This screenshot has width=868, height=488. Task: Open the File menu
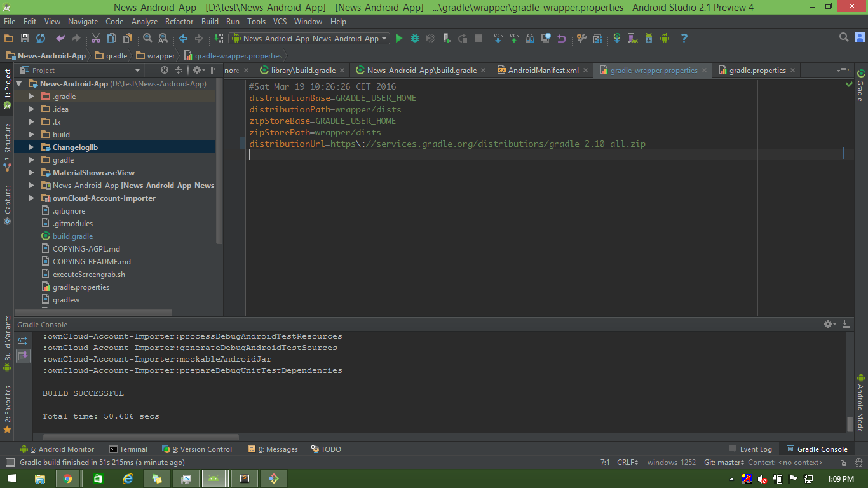[10, 22]
